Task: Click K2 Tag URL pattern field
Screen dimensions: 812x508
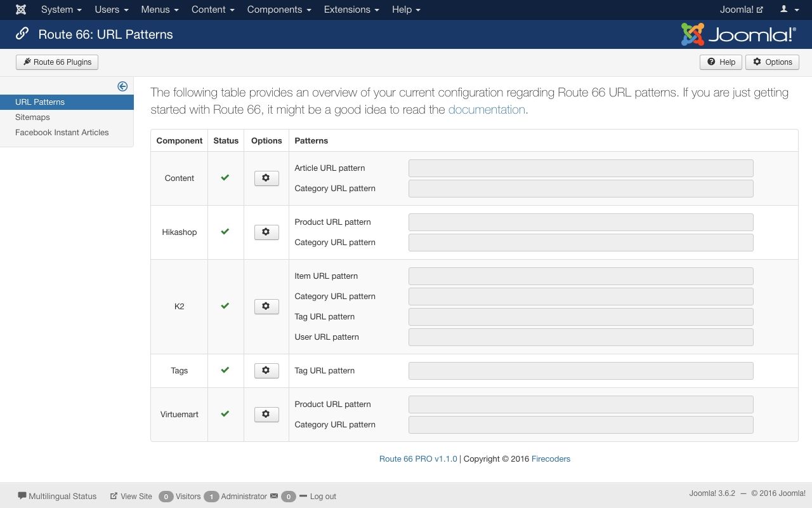Action: [x=580, y=317]
